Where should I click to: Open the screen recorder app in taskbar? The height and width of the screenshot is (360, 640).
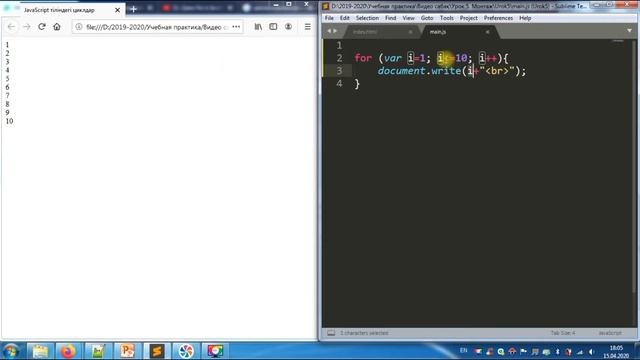[215, 351]
